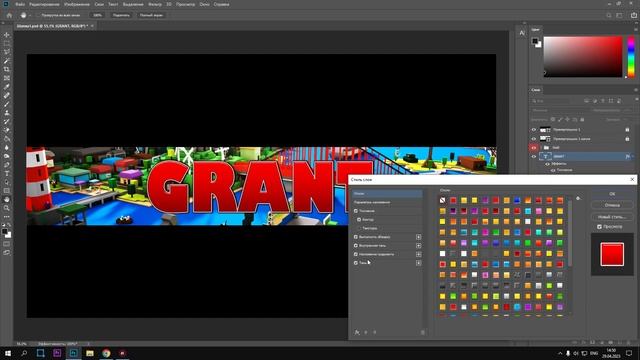Select the Eraser tool
Viewport: 640px width, 360px height.
[x=7, y=130]
